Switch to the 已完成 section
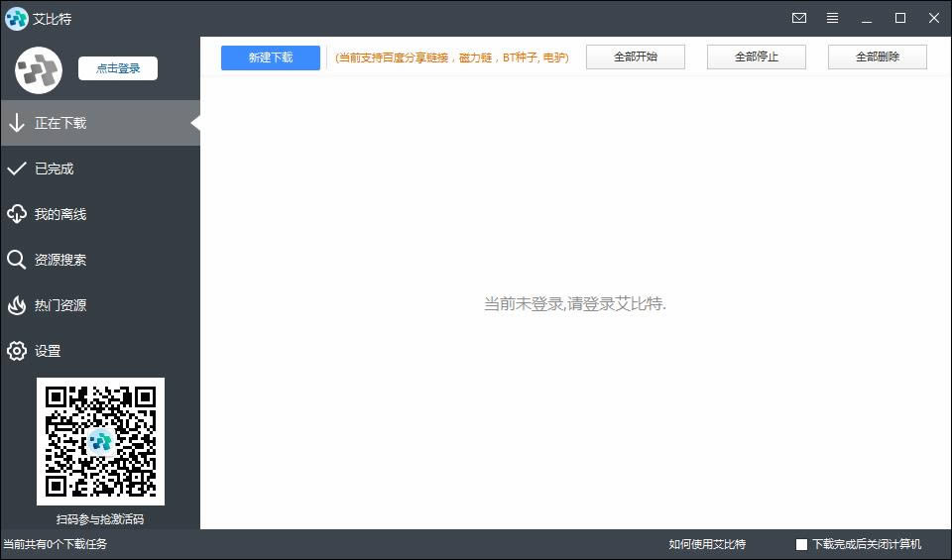The height and width of the screenshot is (560, 952). pyautogui.click(x=55, y=168)
